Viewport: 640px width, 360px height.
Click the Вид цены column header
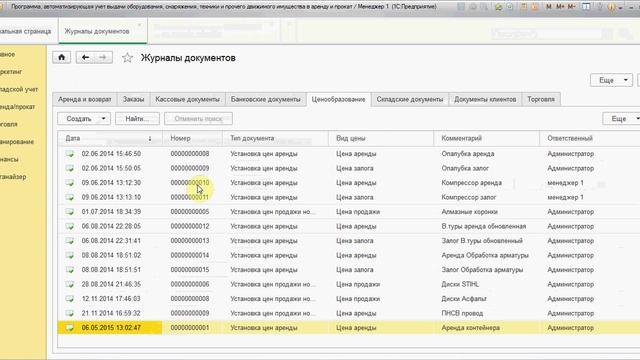(x=381, y=138)
